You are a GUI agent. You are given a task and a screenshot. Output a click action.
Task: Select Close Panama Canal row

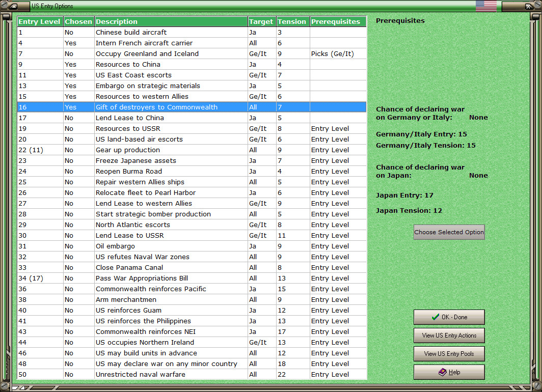coord(192,268)
